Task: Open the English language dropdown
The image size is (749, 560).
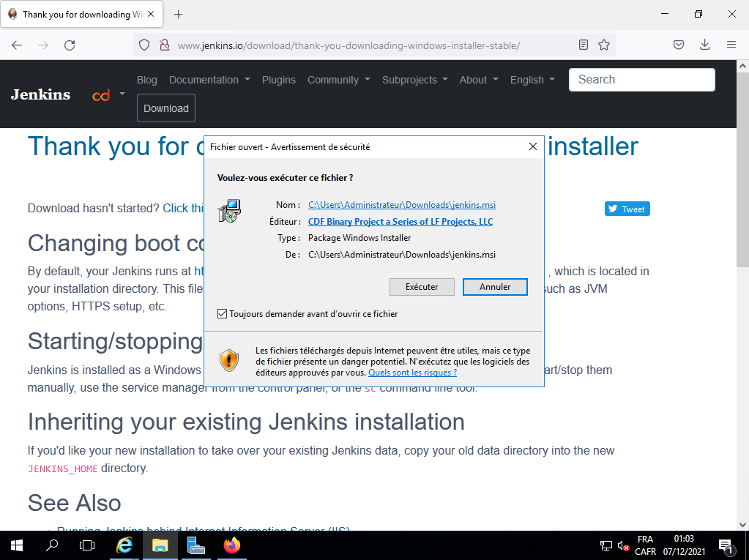Action: tap(532, 80)
